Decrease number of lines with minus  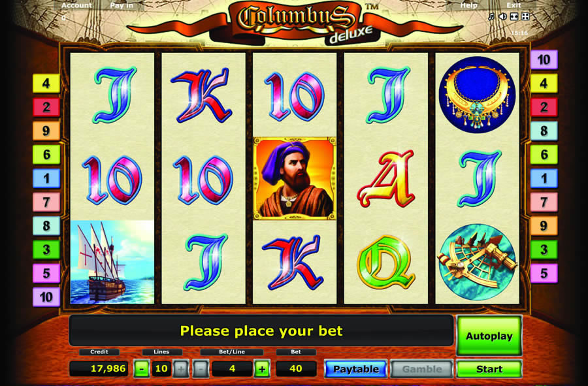(141, 369)
